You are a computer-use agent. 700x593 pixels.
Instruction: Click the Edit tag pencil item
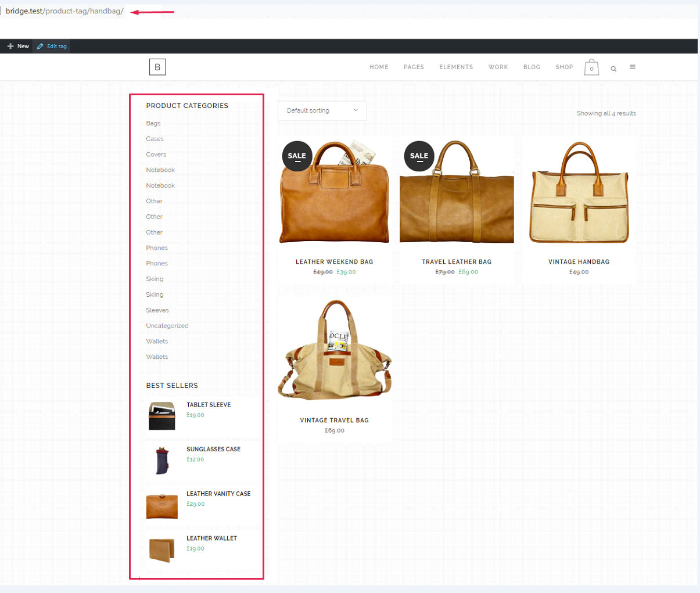pyautogui.click(x=52, y=46)
